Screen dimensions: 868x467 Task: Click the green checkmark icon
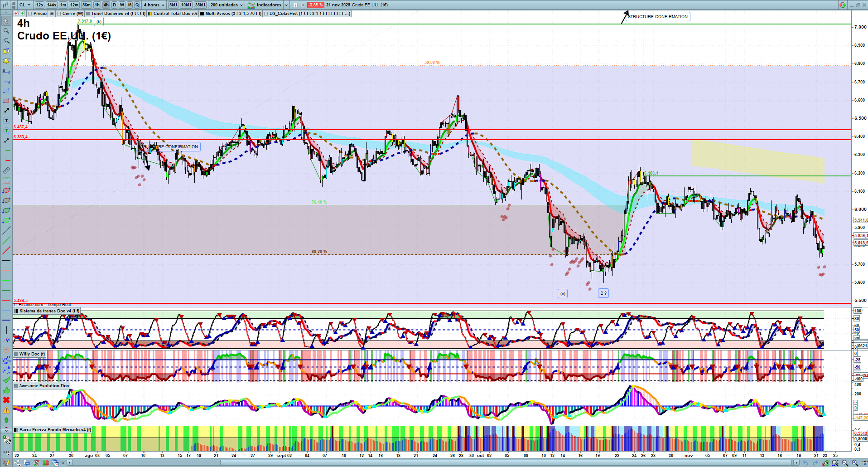point(6,380)
